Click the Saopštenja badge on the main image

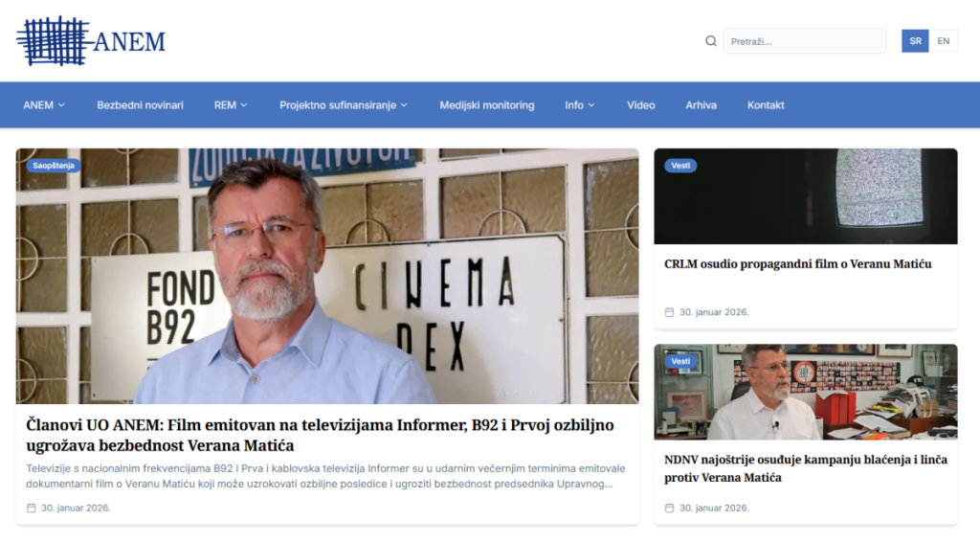pos(53,166)
